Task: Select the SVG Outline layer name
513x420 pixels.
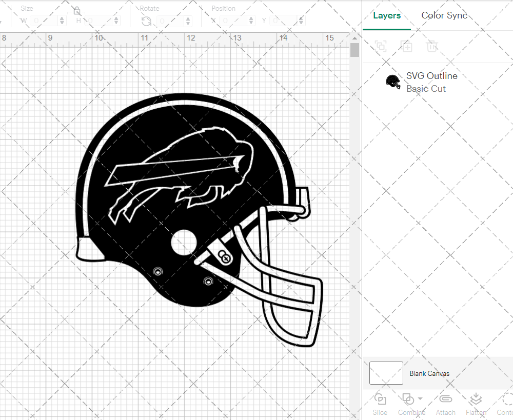Action: (x=432, y=75)
